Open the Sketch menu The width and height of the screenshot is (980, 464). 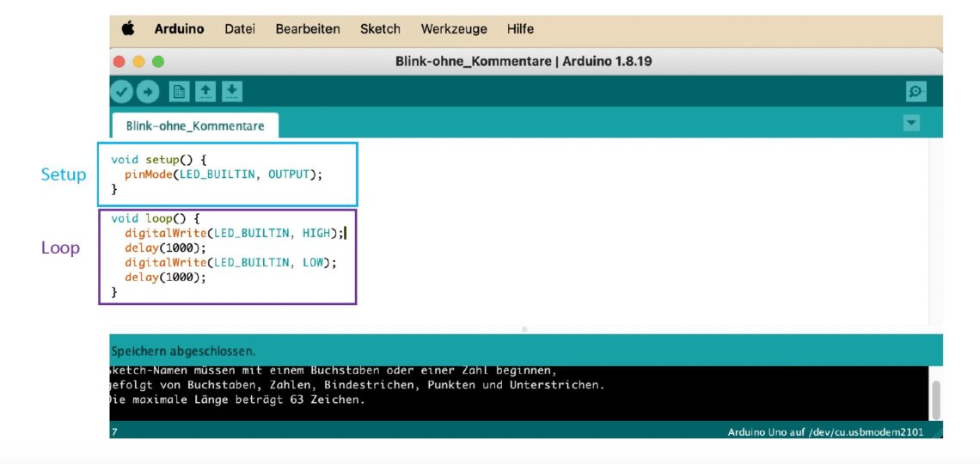380,29
